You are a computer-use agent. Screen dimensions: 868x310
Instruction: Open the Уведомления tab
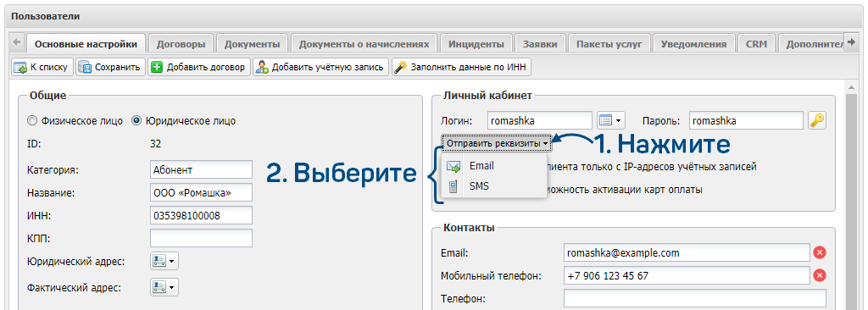[693, 44]
